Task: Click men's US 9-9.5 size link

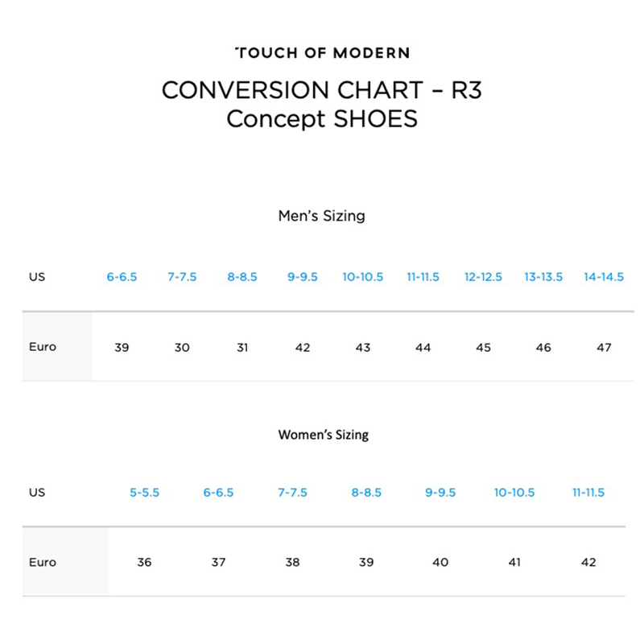Action: 303,277
